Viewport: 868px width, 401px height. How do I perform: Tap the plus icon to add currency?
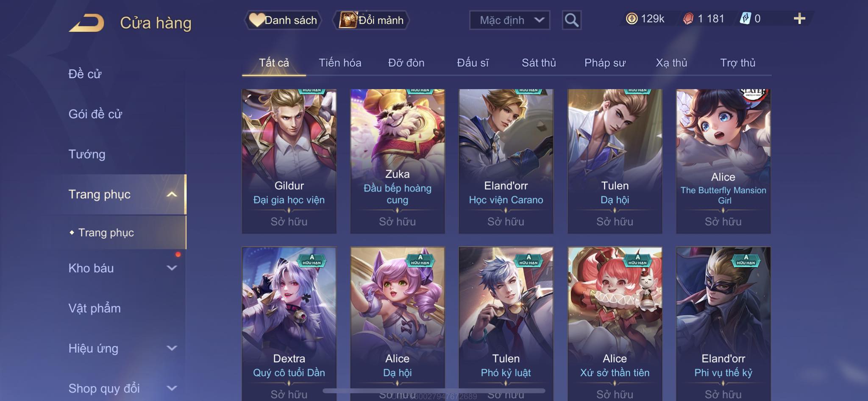[799, 19]
